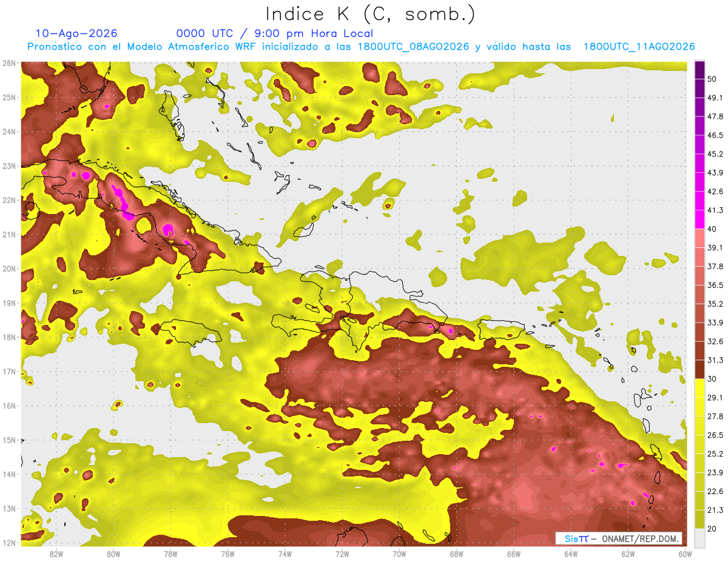Click the map title "Indice K (C, somb.)"
The height and width of the screenshot is (562, 728).
[x=370, y=15]
